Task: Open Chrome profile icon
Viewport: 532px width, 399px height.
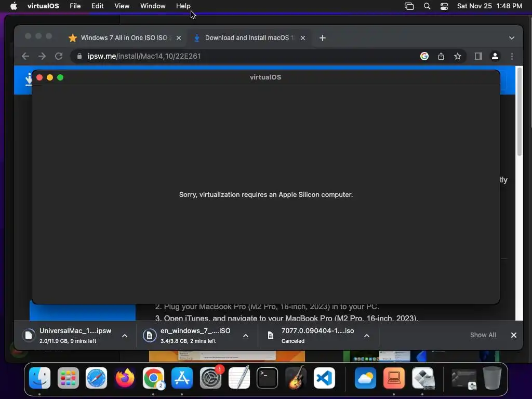Action: 495,56
